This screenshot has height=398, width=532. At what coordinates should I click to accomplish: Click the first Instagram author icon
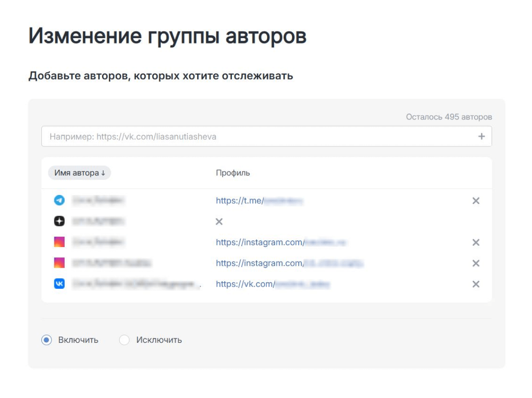tap(59, 243)
